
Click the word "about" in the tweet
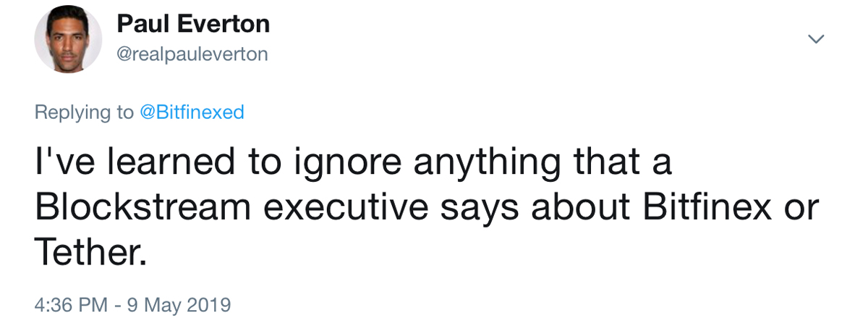[x=580, y=209]
